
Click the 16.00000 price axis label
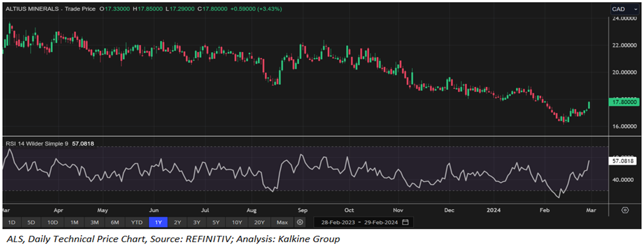(625, 126)
